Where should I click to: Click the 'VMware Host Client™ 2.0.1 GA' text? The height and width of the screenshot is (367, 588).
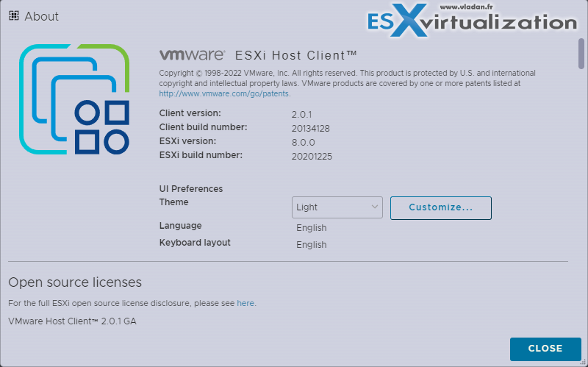pyautogui.click(x=72, y=321)
